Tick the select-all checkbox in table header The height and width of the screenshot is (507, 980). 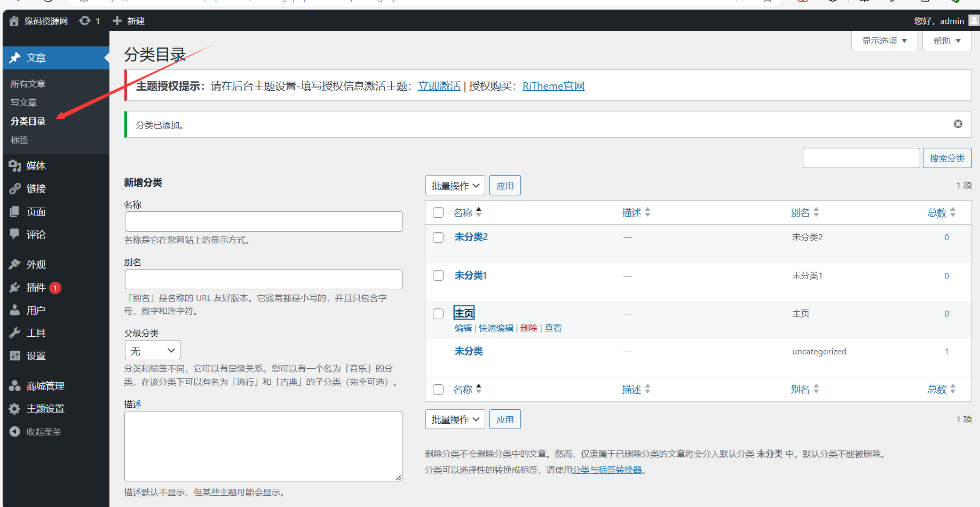point(438,212)
